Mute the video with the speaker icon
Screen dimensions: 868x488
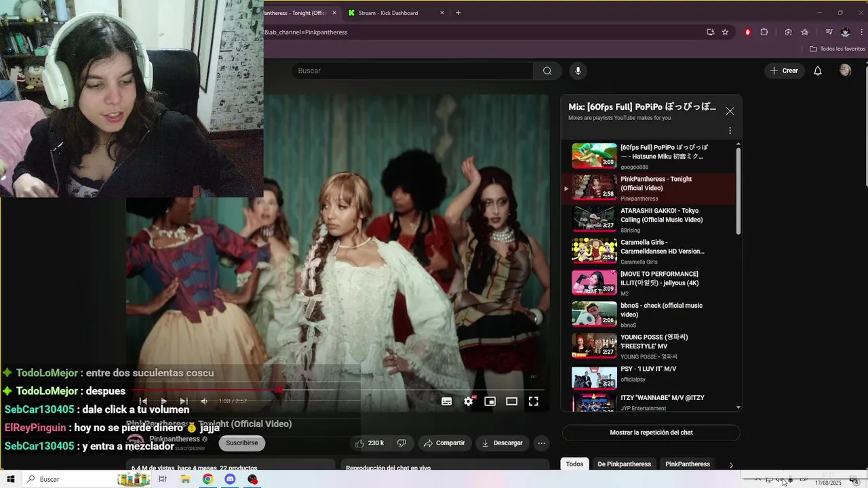204,401
